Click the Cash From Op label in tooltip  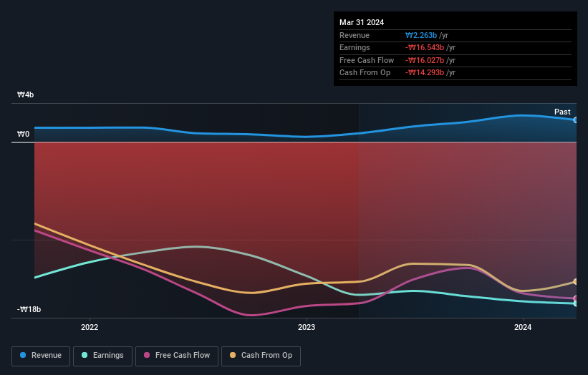pos(365,73)
